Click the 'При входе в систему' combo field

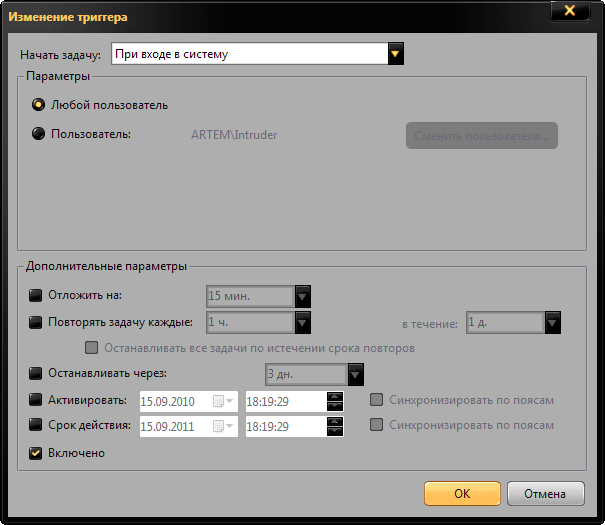257,54
